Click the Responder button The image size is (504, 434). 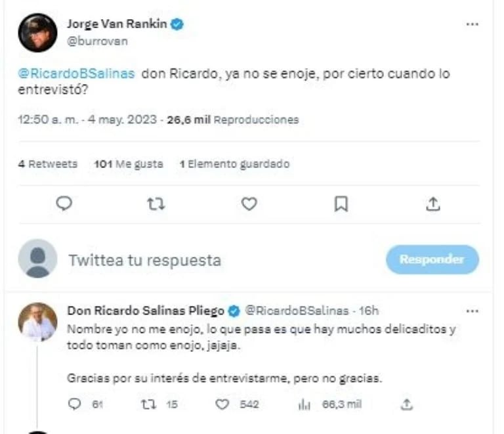pyautogui.click(x=432, y=259)
